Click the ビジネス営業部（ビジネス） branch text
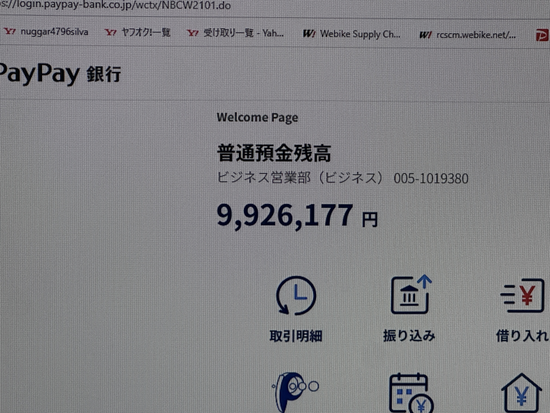The width and height of the screenshot is (550, 413). [300, 178]
